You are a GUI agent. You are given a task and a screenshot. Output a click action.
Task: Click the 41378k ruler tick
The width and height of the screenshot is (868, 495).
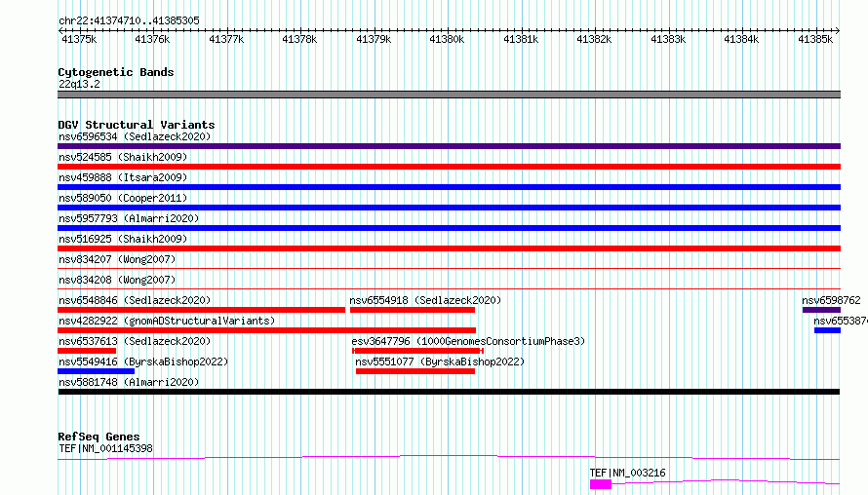tap(299, 39)
